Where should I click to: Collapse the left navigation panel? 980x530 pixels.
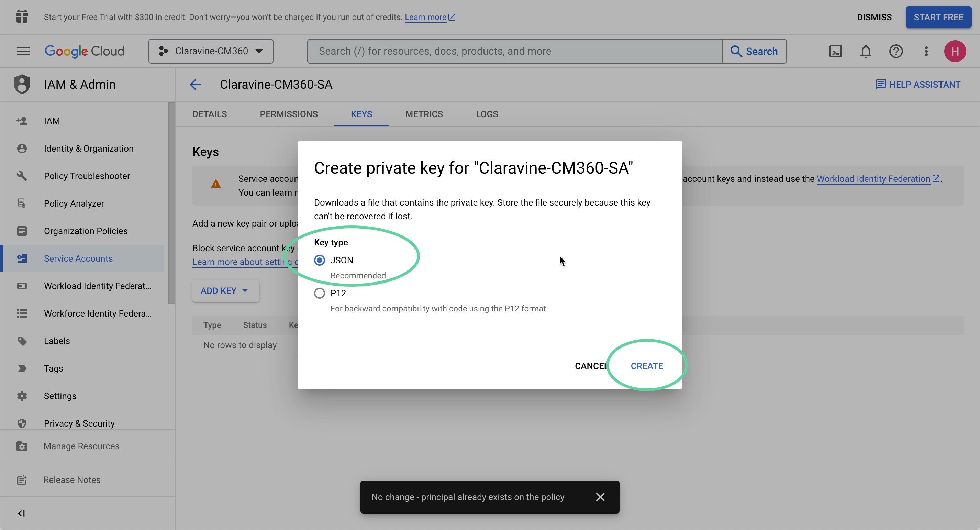click(x=21, y=513)
